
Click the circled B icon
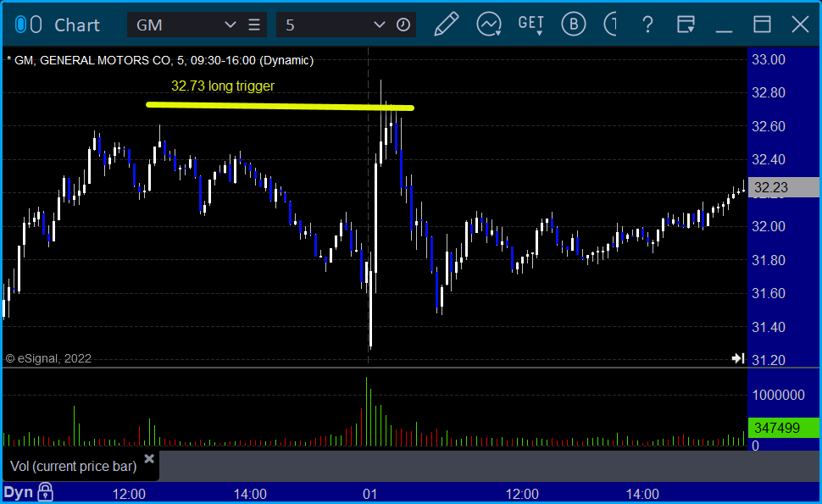pyautogui.click(x=574, y=24)
